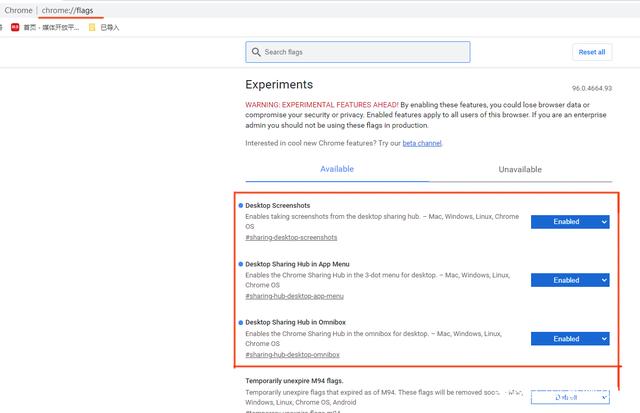The width and height of the screenshot is (640, 413).
Task: Click the Desktop Sharing Hub in App Menu title
Action: pyautogui.click(x=297, y=264)
